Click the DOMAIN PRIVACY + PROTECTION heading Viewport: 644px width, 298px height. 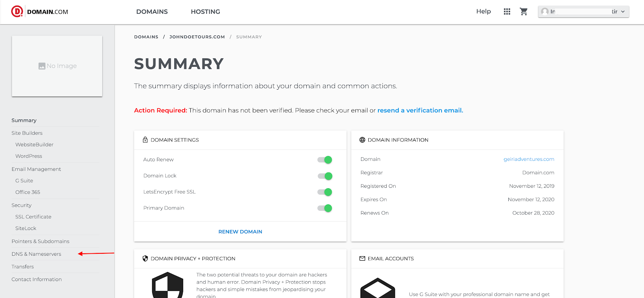point(193,259)
